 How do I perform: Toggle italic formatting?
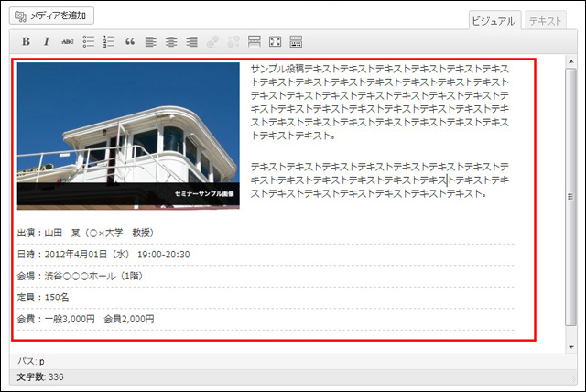click(x=46, y=42)
